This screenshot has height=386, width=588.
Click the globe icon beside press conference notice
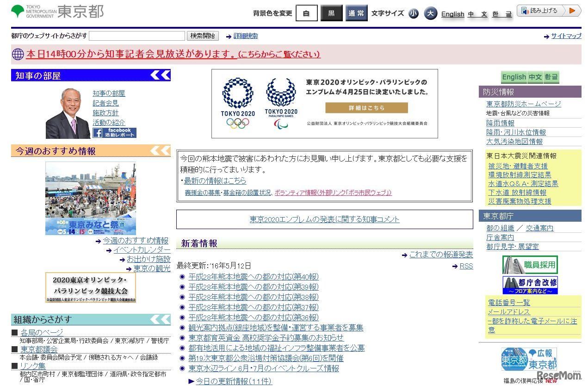[18, 54]
